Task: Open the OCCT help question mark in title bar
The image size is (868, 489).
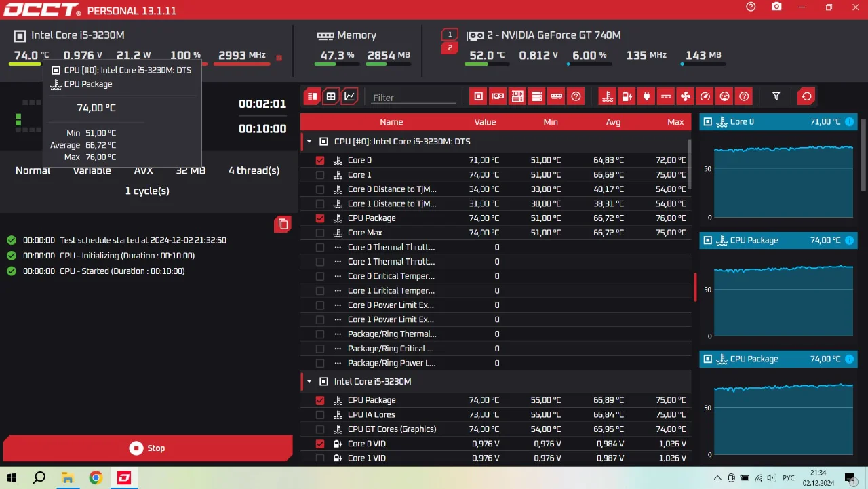Action: [x=751, y=7]
